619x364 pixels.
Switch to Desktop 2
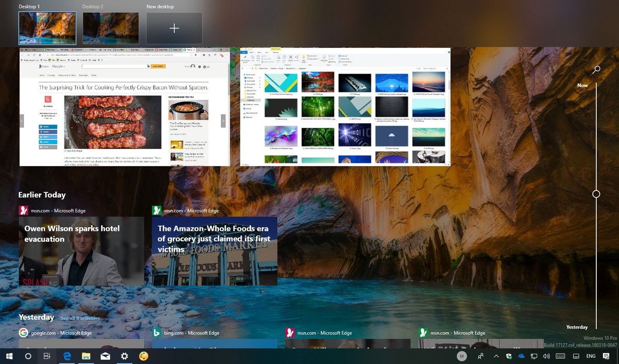click(x=111, y=28)
